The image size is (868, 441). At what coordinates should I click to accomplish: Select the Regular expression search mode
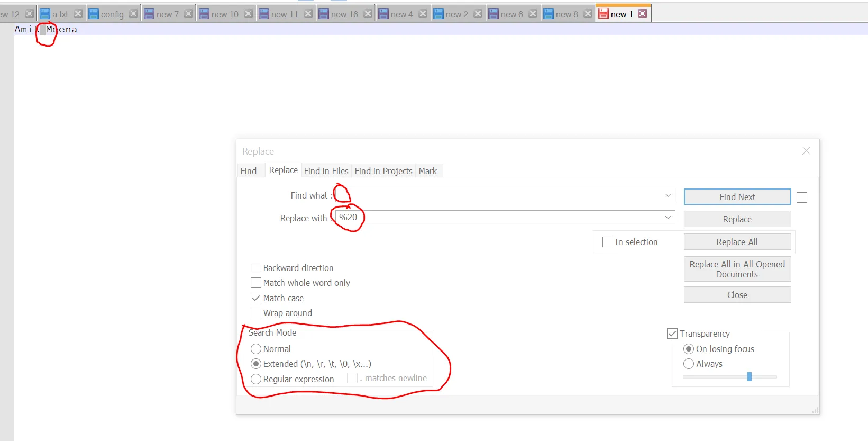tap(256, 379)
